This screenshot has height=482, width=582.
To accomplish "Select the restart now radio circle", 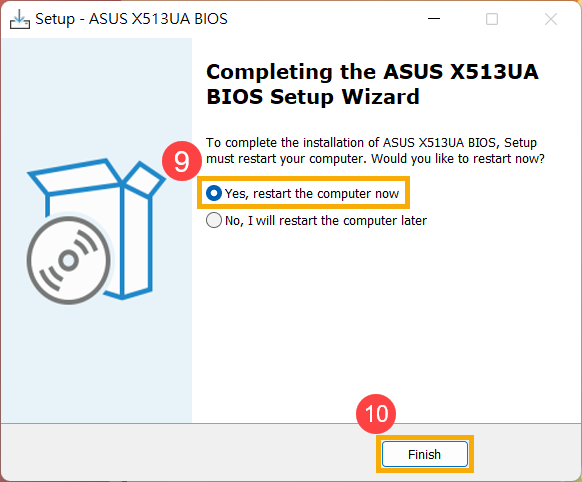I will point(214,193).
